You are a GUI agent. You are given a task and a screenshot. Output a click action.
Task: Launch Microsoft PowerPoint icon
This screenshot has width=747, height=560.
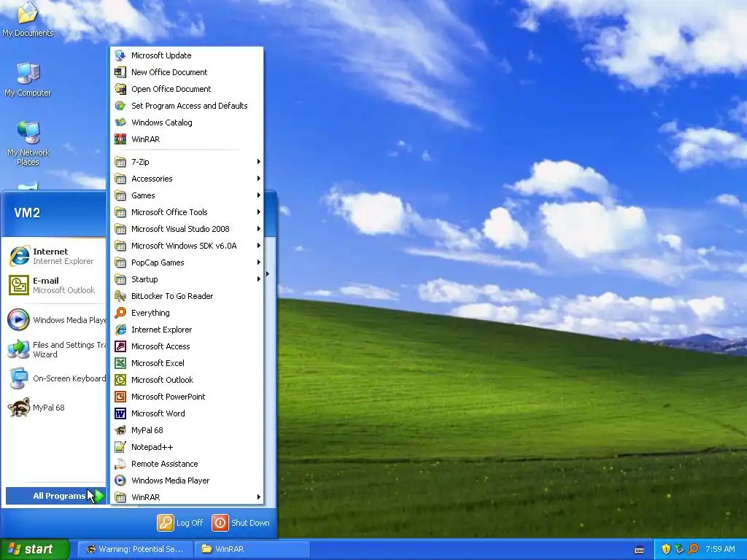tap(120, 397)
